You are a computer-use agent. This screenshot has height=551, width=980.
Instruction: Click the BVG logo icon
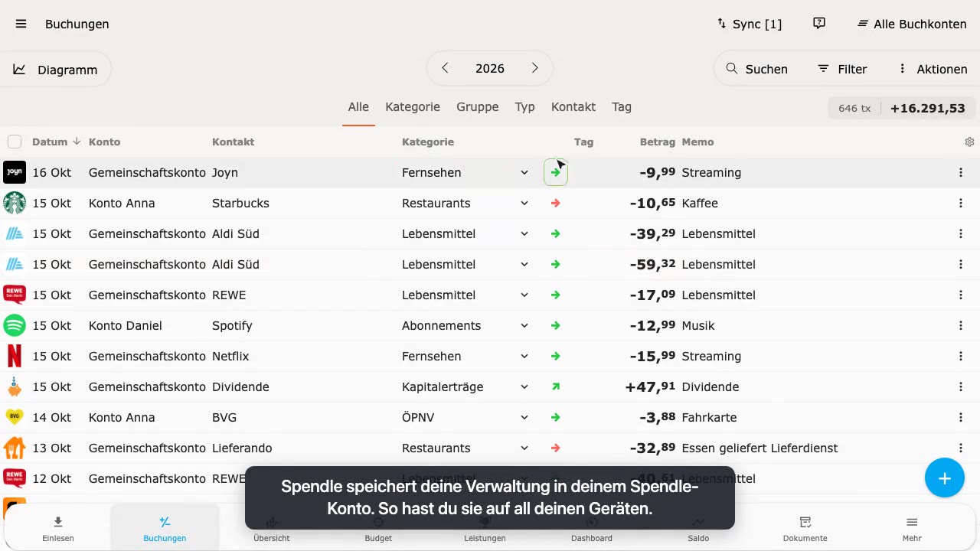point(15,417)
